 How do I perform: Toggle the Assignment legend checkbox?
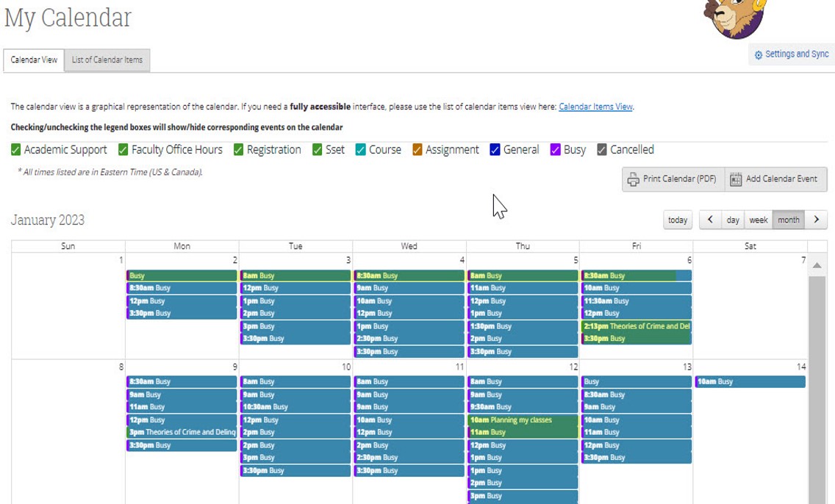(417, 150)
